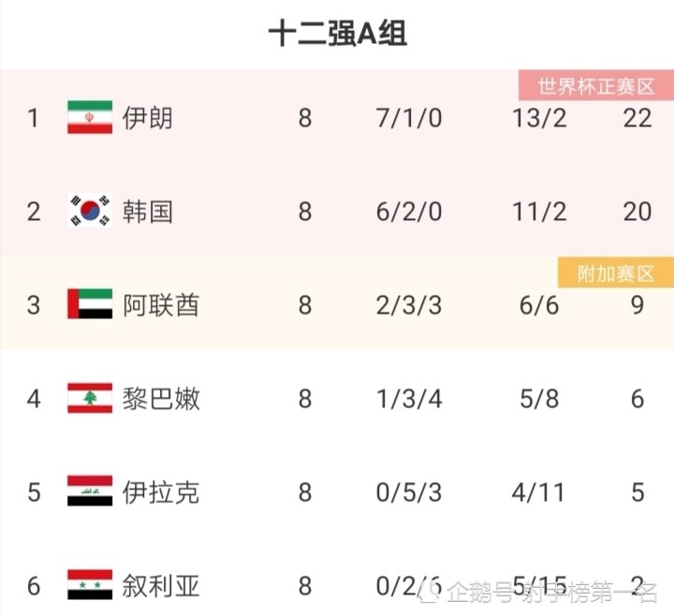Click Iraq's 4/11 goals figure
Image resolution: width=674 pixels, height=616 pixels.
[537, 492]
